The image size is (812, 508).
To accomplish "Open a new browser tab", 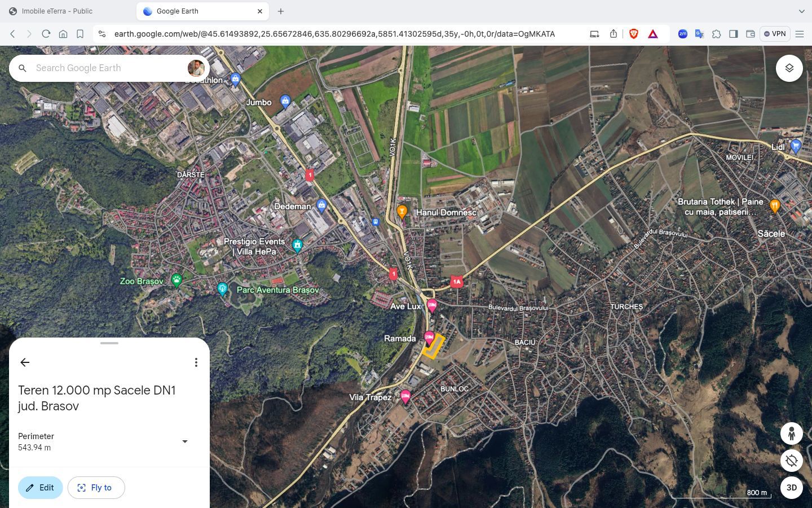I will click(281, 11).
